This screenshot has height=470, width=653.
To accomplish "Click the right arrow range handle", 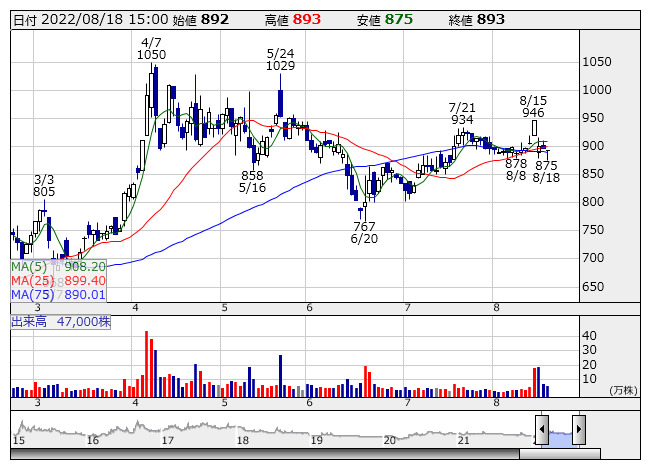I will pos(579,429).
